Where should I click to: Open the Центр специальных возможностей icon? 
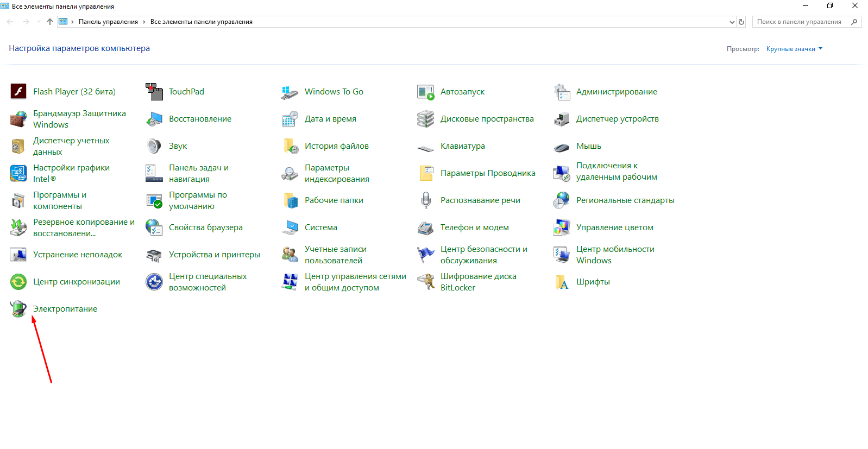point(154,282)
